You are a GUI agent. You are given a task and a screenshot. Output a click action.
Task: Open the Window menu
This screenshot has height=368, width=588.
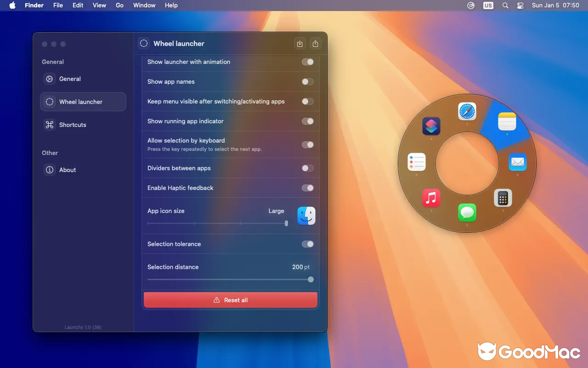pos(144,6)
